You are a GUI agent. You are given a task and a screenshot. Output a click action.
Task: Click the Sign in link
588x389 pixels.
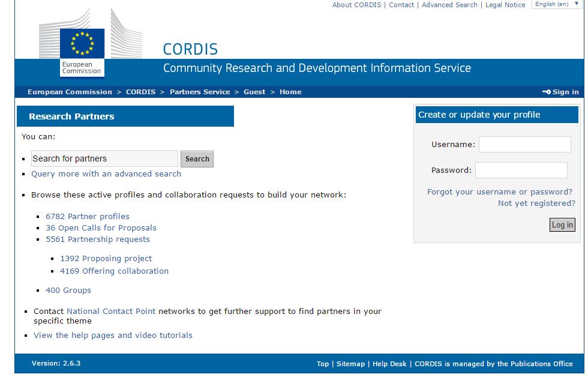[565, 92]
